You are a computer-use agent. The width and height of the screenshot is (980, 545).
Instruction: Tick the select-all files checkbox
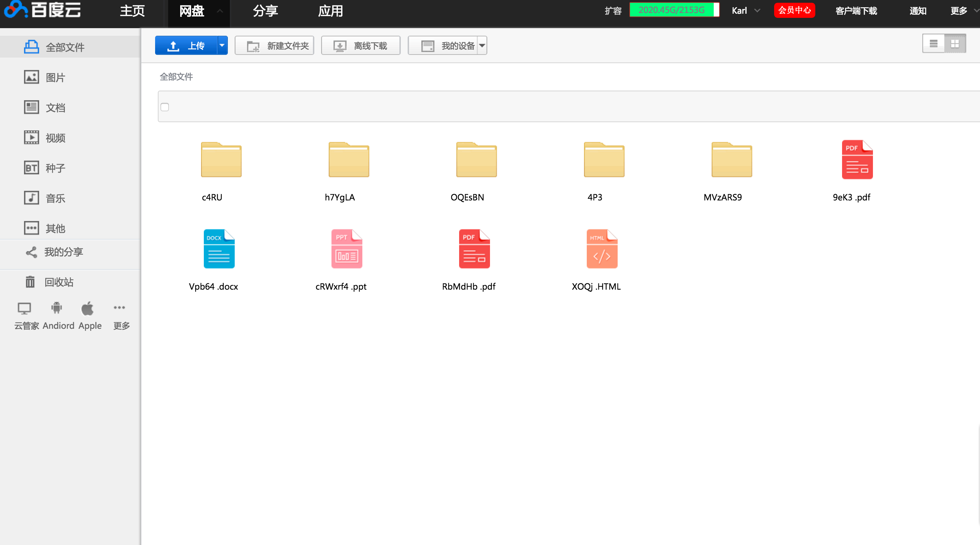coord(165,107)
